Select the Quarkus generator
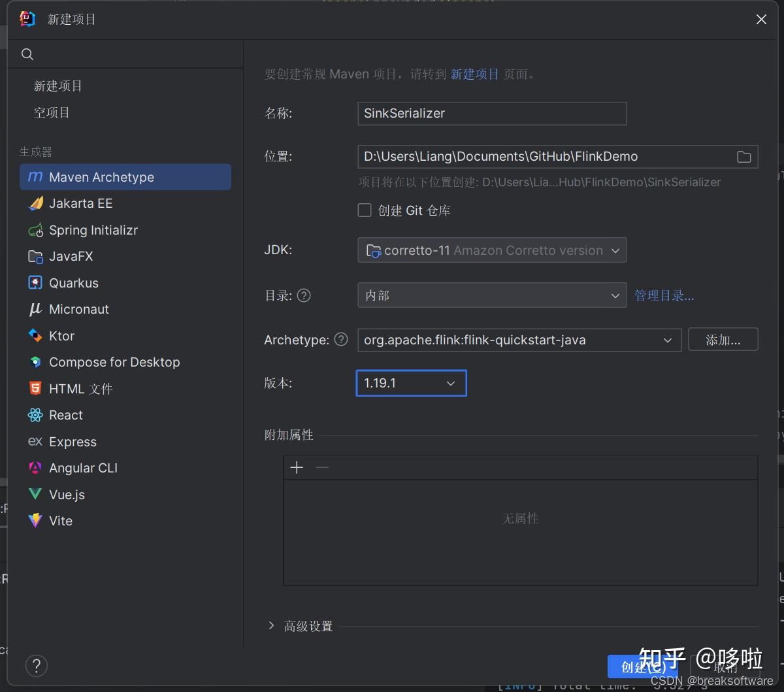Viewport: 784px width, 692px height. click(74, 282)
